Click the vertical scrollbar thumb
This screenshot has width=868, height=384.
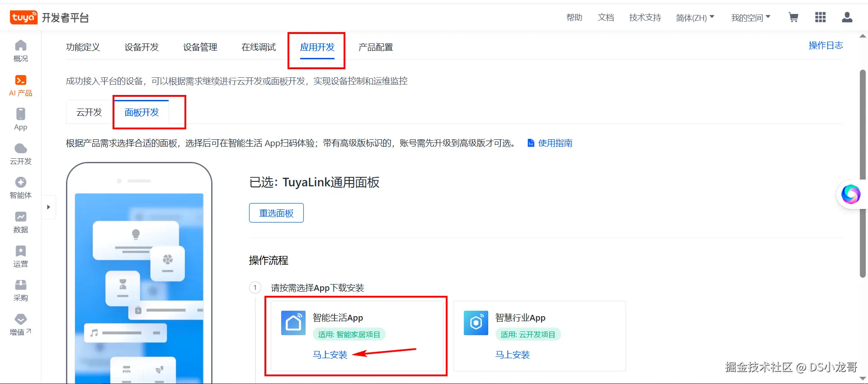863,173
